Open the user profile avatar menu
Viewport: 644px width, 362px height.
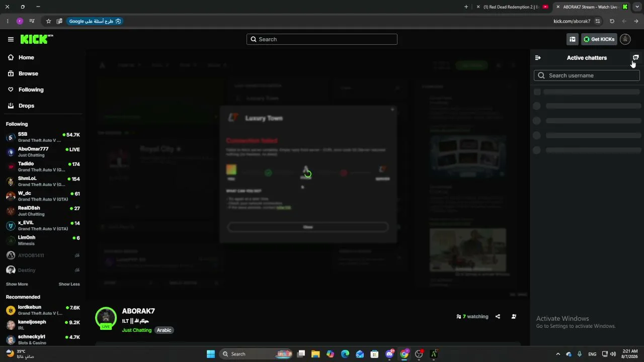[625, 39]
